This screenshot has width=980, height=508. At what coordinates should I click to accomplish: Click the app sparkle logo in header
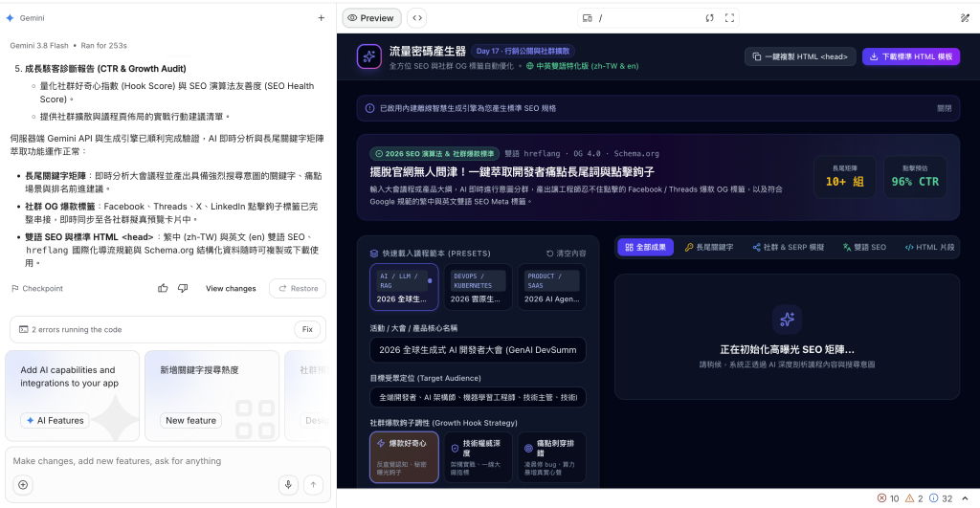pyautogui.click(x=369, y=56)
